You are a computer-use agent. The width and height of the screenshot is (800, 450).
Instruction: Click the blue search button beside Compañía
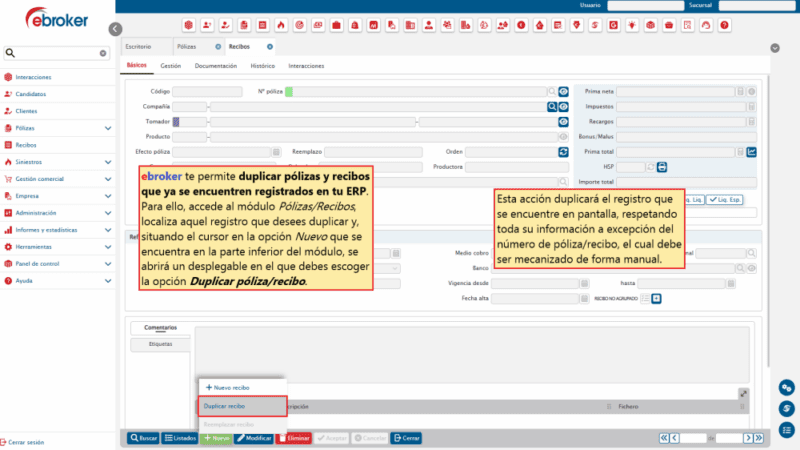pos(552,107)
